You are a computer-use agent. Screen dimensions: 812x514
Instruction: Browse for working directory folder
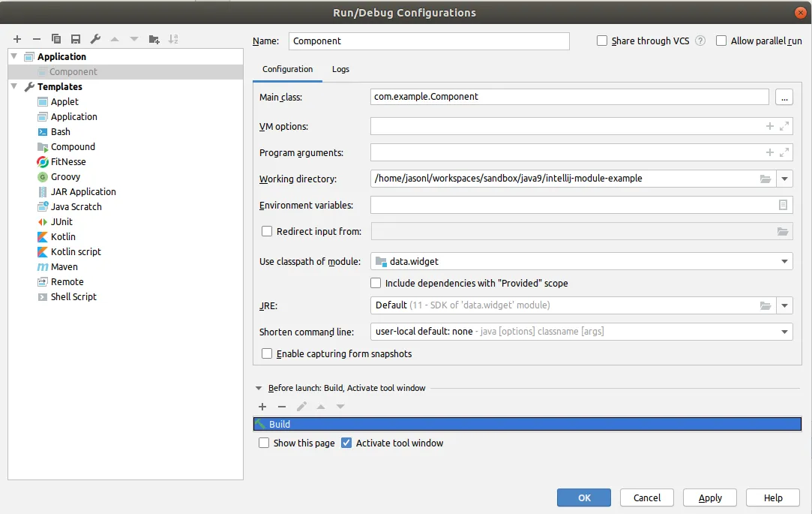coord(765,179)
